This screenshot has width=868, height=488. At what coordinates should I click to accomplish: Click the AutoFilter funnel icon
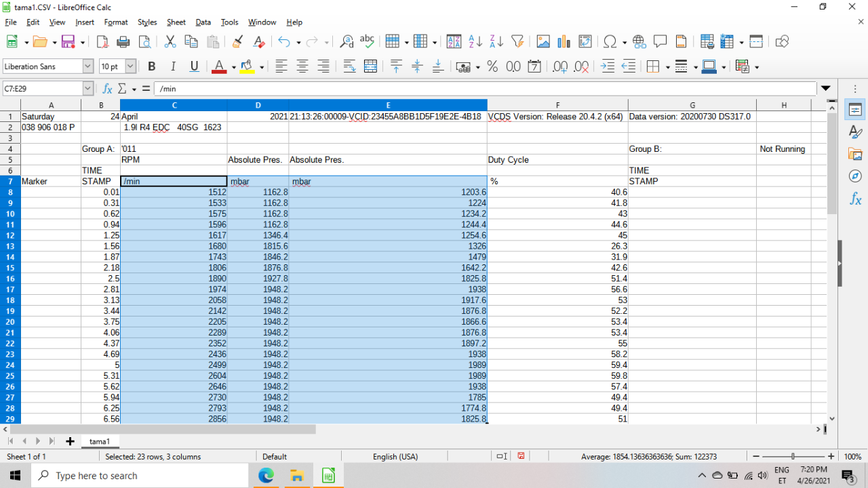click(517, 42)
